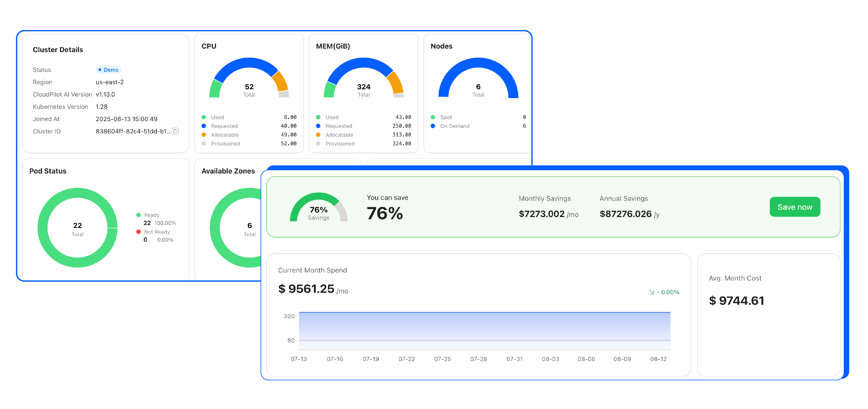Click the Demo status badge
This screenshot has width=868, height=409.
pos(108,70)
